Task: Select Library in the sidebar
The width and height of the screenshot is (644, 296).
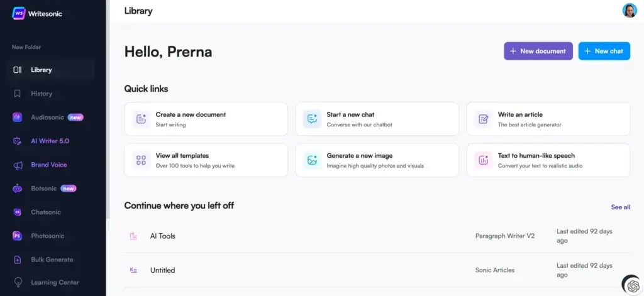Action: coord(42,70)
